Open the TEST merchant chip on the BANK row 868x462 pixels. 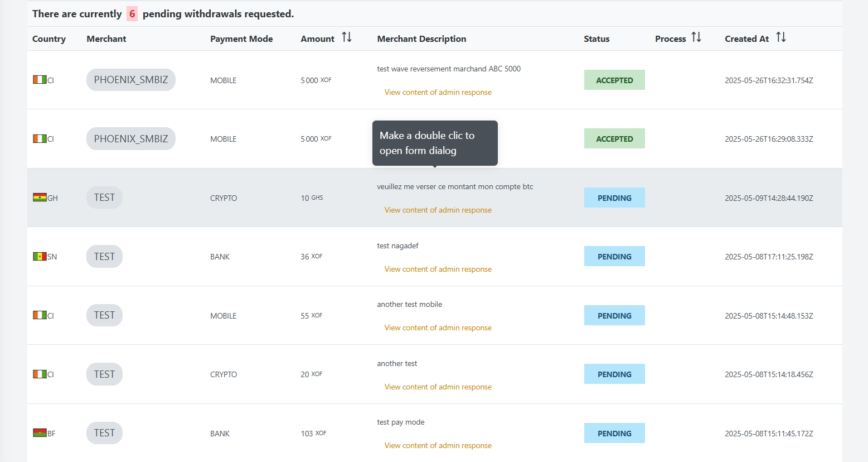(x=104, y=256)
